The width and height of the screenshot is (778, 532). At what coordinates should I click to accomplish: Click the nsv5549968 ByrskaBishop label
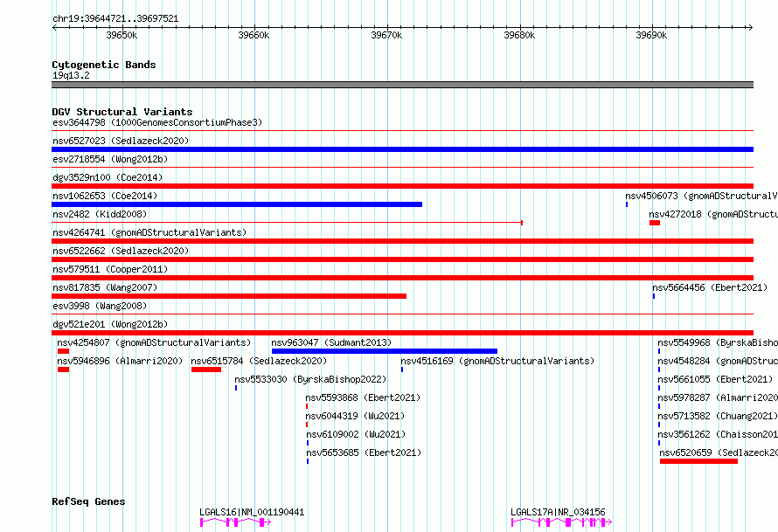[718, 342]
